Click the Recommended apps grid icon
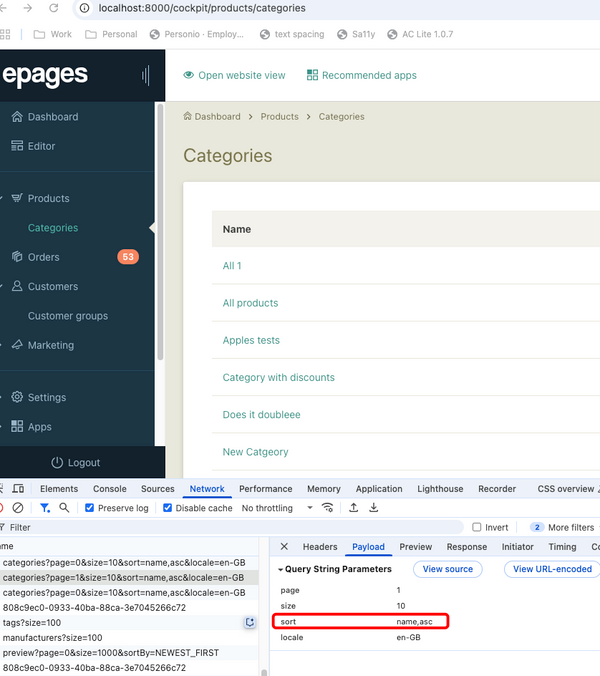The height and width of the screenshot is (676, 600). coord(312,75)
